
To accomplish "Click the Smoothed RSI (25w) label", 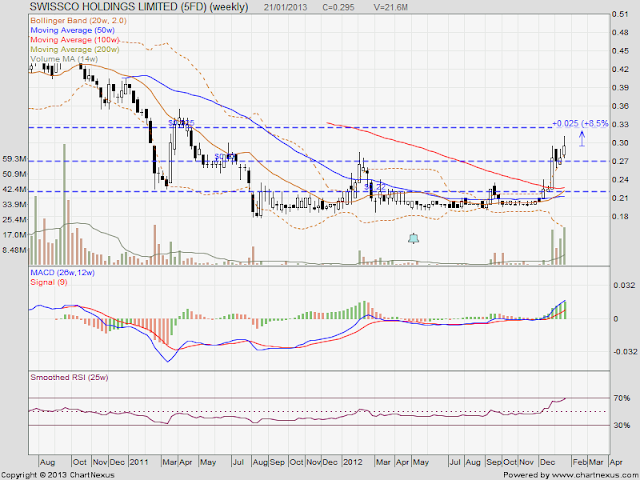I will coord(69,377).
